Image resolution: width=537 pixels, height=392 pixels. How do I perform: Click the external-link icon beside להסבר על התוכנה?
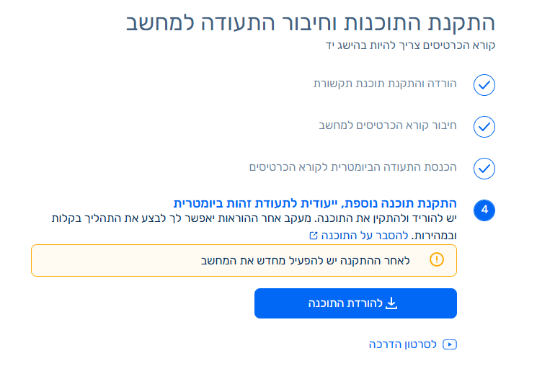(x=313, y=236)
